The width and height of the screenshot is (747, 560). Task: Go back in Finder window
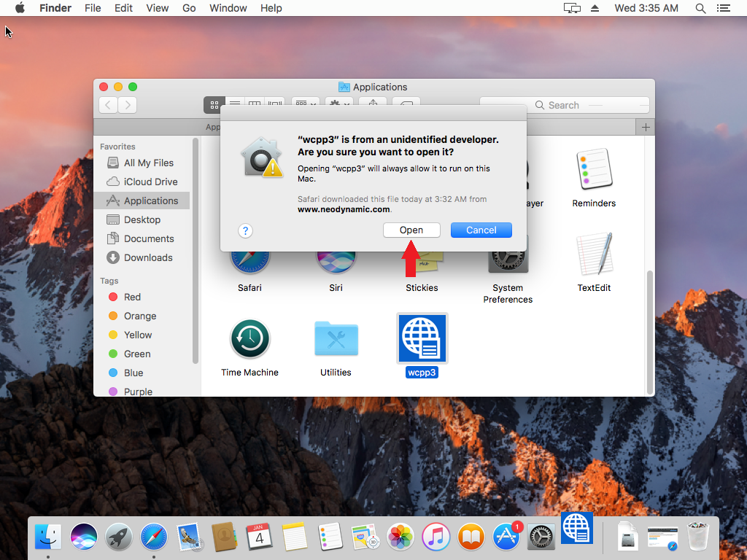pyautogui.click(x=108, y=105)
